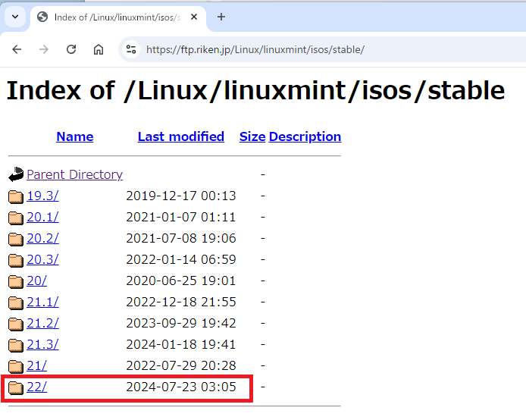This screenshot has height=420, width=526.
Task: Sort listing by Description column header
Action: tap(305, 136)
